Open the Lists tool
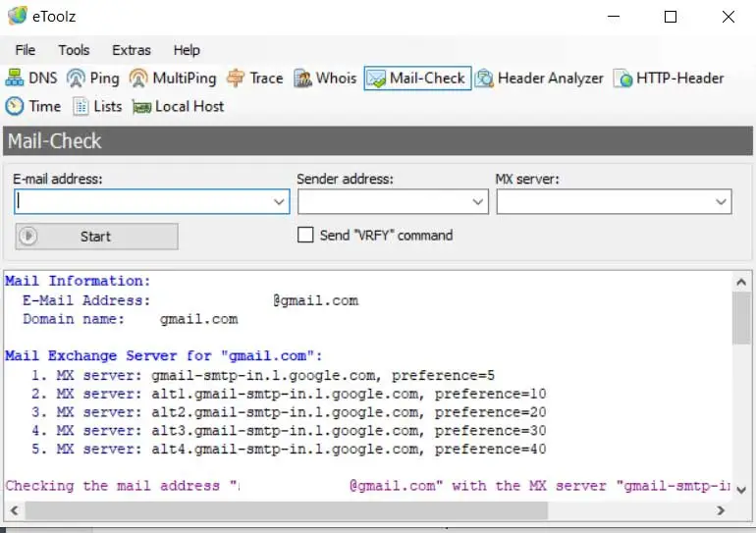 click(97, 106)
